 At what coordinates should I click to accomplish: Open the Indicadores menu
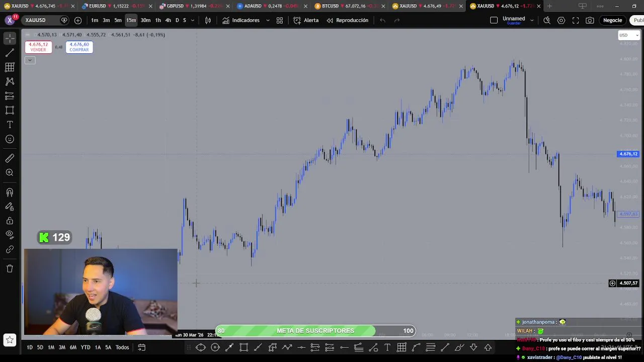pyautogui.click(x=241, y=20)
